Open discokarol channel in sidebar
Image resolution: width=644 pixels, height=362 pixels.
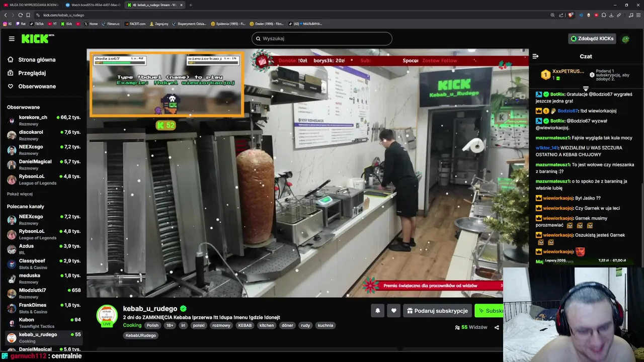(43, 135)
